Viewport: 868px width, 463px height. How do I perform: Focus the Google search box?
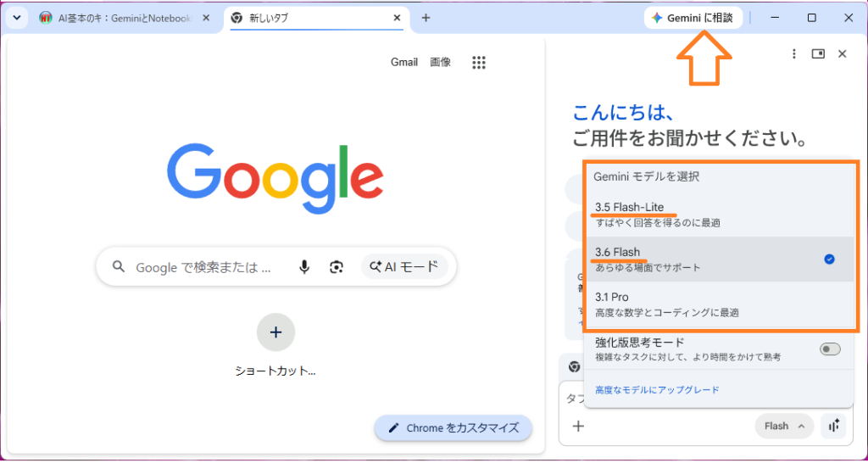[x=275, y=267]
